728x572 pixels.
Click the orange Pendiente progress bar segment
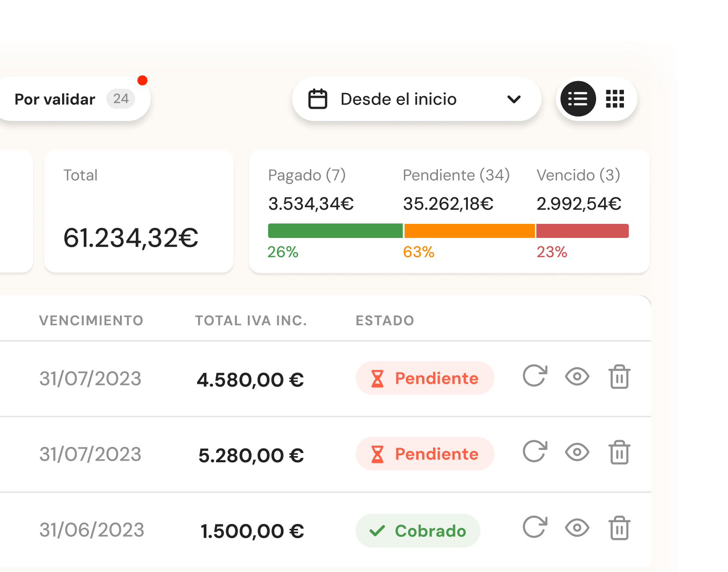pyautogui.click(x=469, y=230)
